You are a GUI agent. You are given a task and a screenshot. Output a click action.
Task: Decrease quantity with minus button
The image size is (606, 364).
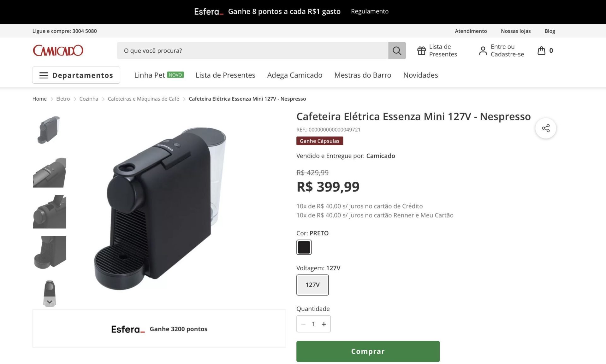click(303, 324)
